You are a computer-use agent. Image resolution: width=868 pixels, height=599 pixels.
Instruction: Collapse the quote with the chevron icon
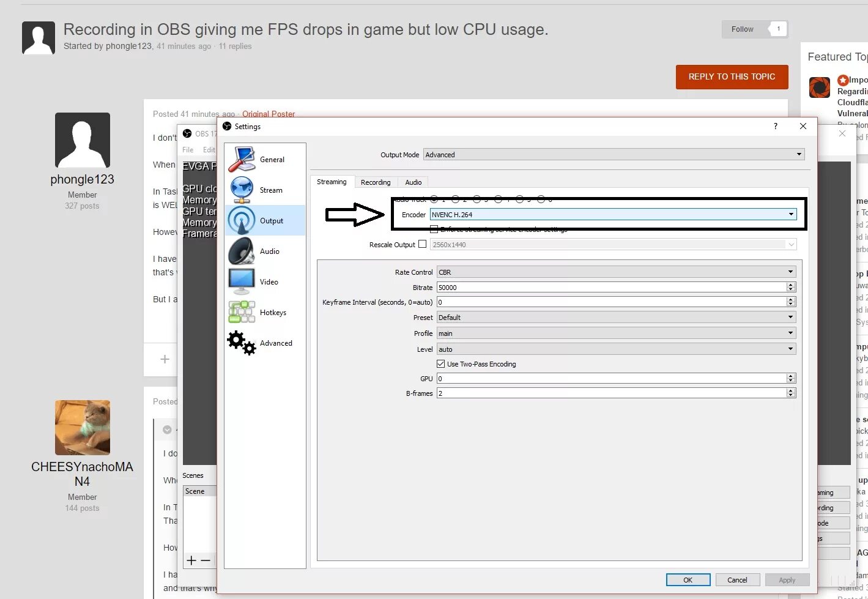point(167,430)
